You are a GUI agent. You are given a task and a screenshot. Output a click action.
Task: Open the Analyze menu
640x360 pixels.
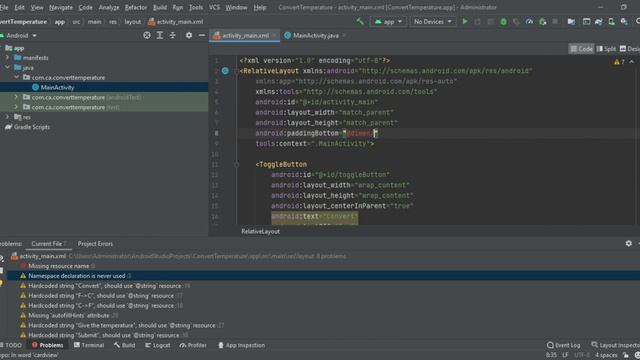(x=109, y=7)
